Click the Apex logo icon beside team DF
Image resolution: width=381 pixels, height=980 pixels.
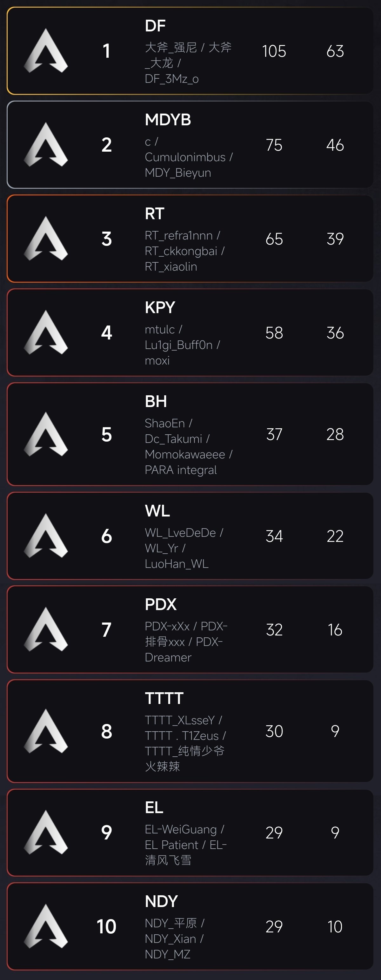46,51
